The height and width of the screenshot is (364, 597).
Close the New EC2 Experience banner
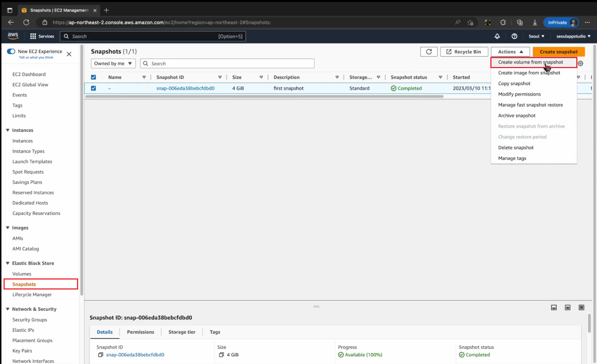69,54
